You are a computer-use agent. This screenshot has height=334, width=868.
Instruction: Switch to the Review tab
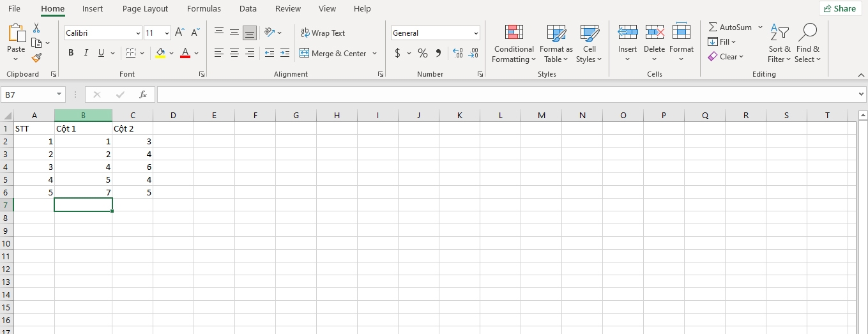point(288,9)
